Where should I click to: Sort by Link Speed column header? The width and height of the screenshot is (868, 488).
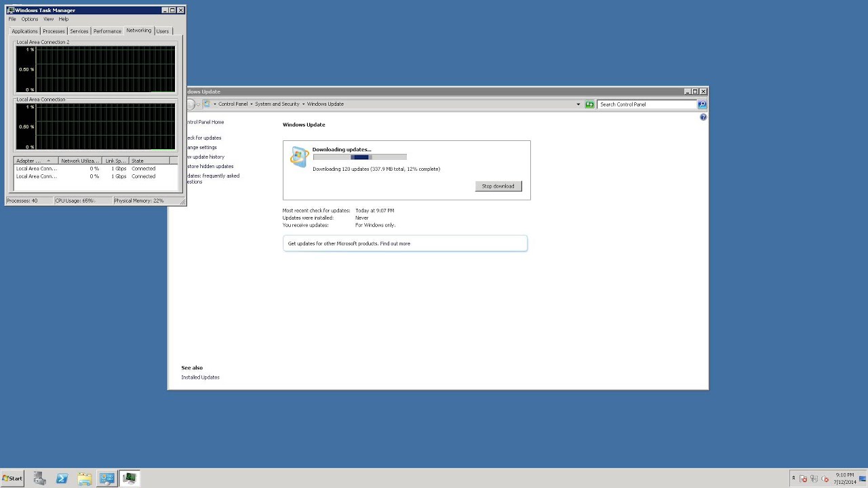[115, 161]
